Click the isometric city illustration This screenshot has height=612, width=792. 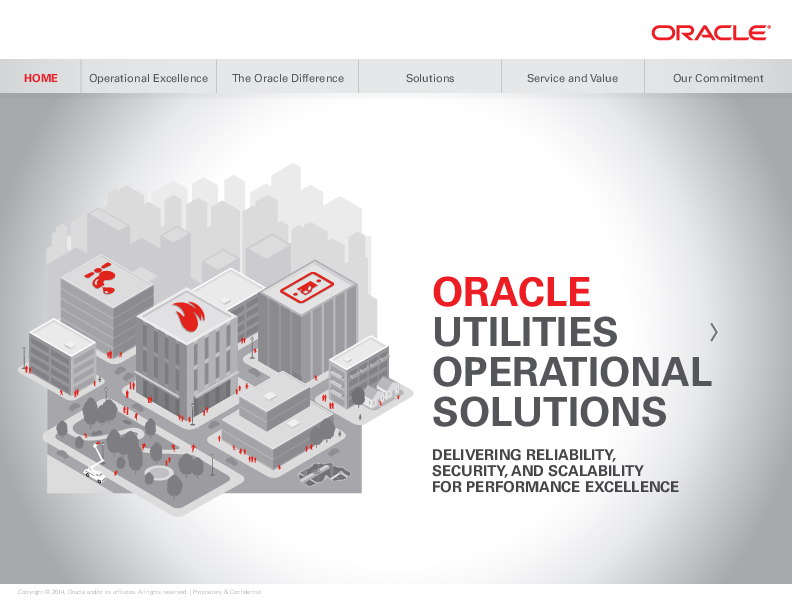(215, 339)
